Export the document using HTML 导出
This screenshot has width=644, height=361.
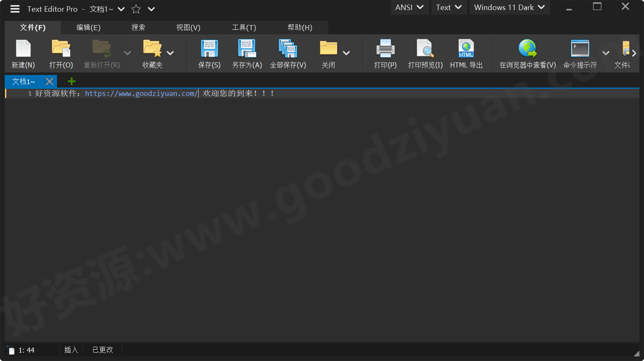pos(466,53)
